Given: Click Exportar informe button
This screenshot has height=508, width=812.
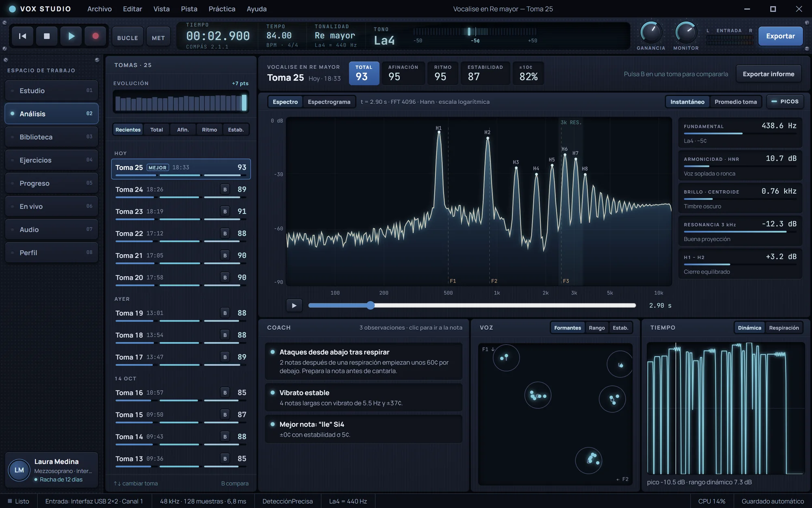Looking at the screenshot, I should tap(768, 74).
